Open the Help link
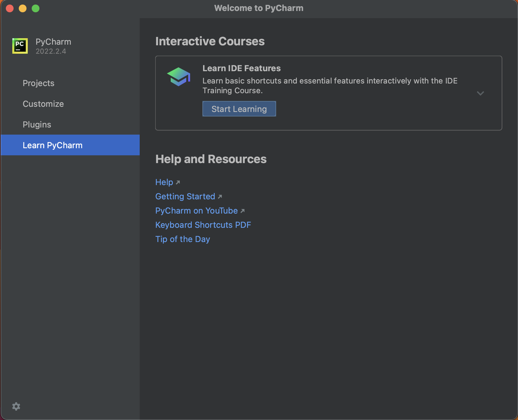The image size is (518, 420). (164, 182)
